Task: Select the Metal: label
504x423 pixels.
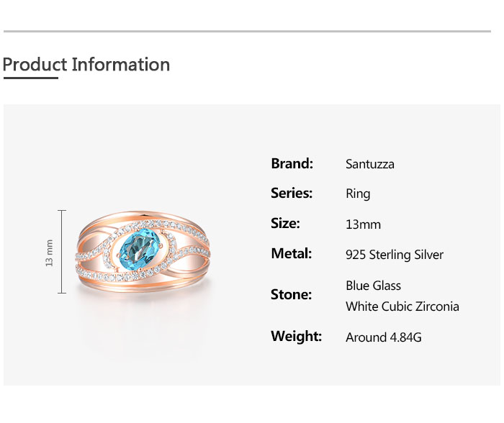Action: pos(291,253)
